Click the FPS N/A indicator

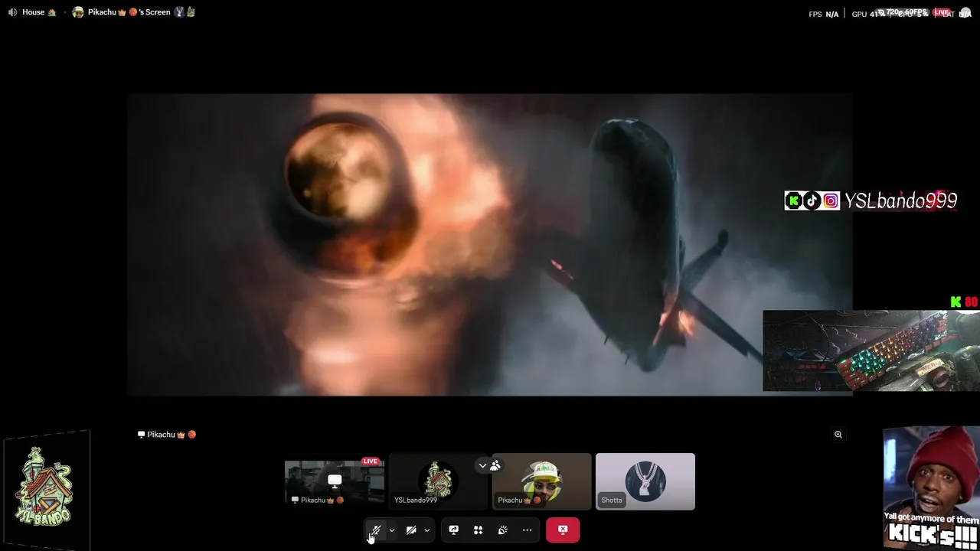click(824, 15)
